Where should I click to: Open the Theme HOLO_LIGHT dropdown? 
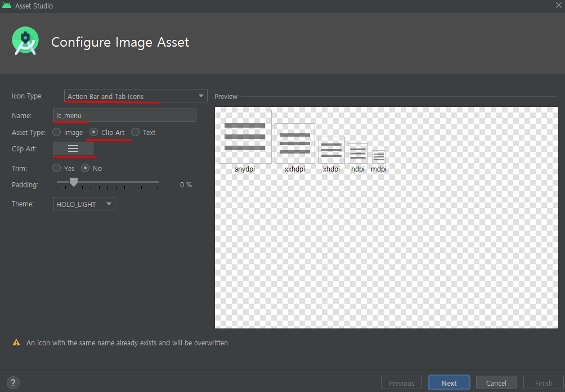(x=84, y=204)
